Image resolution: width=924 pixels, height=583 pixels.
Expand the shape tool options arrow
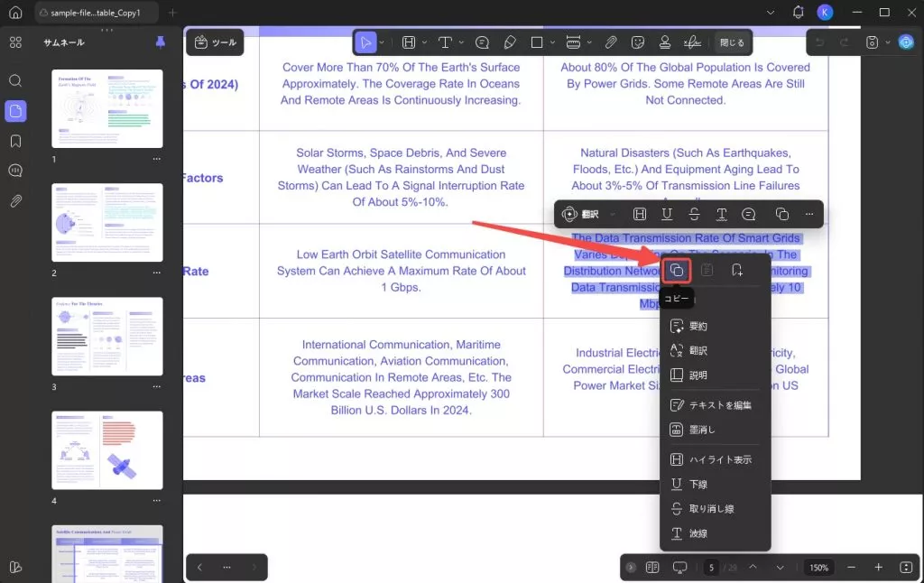[x=552, y=42]
